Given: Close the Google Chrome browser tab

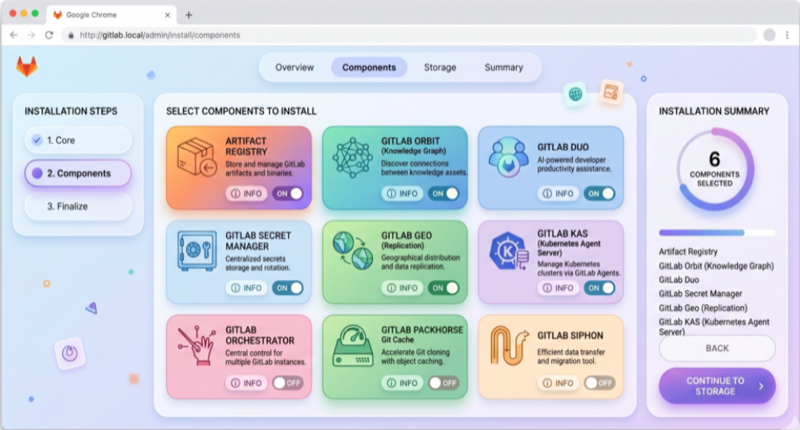Looking at the screenshot, I should click(167, 15).
